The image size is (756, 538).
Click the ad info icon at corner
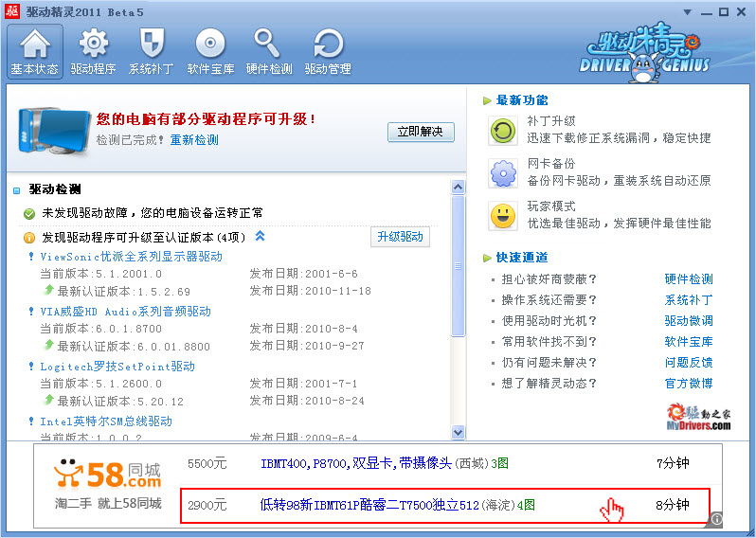[716, 519]
